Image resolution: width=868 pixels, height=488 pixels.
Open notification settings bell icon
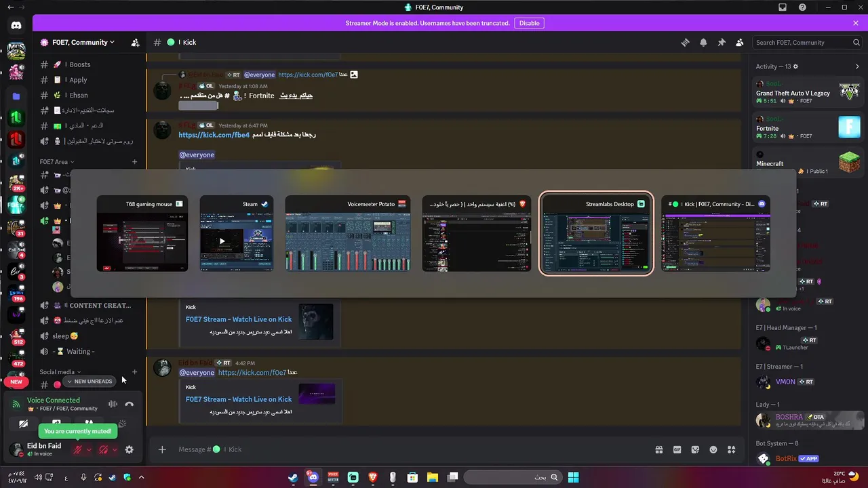click(x=703, y=42)
